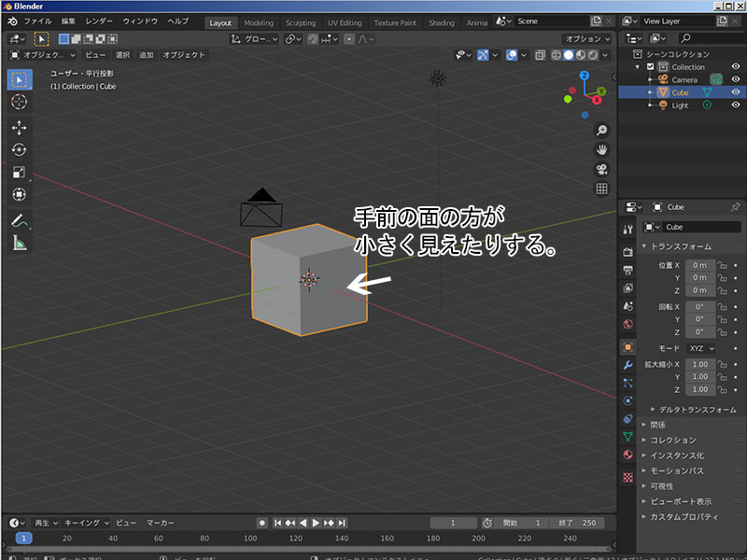Expand the Cube tree row in outliner

651,91
